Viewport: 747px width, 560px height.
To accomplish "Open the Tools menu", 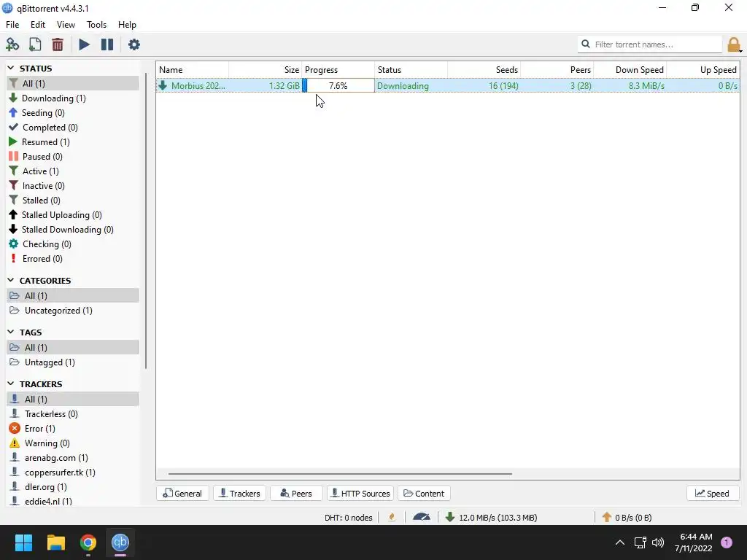I will point(96,25).
